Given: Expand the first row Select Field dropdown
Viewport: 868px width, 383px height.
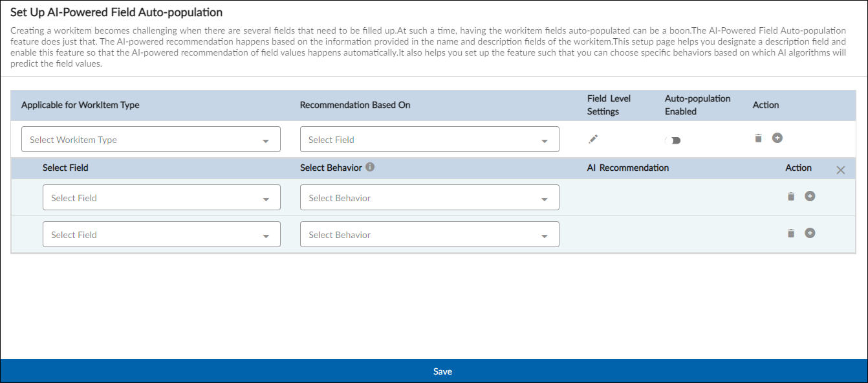Looking at the screenshot, I should (161, 198).
